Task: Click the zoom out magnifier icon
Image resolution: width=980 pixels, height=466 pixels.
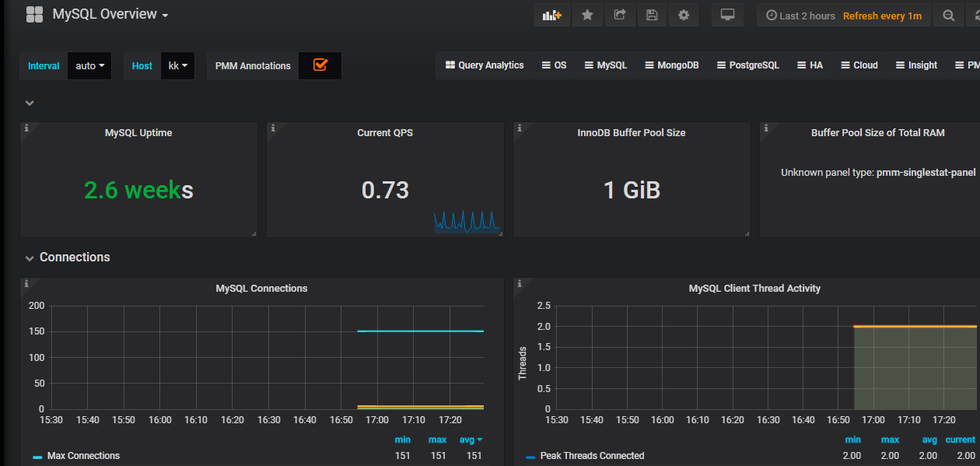Action: (x=948, y=16)
